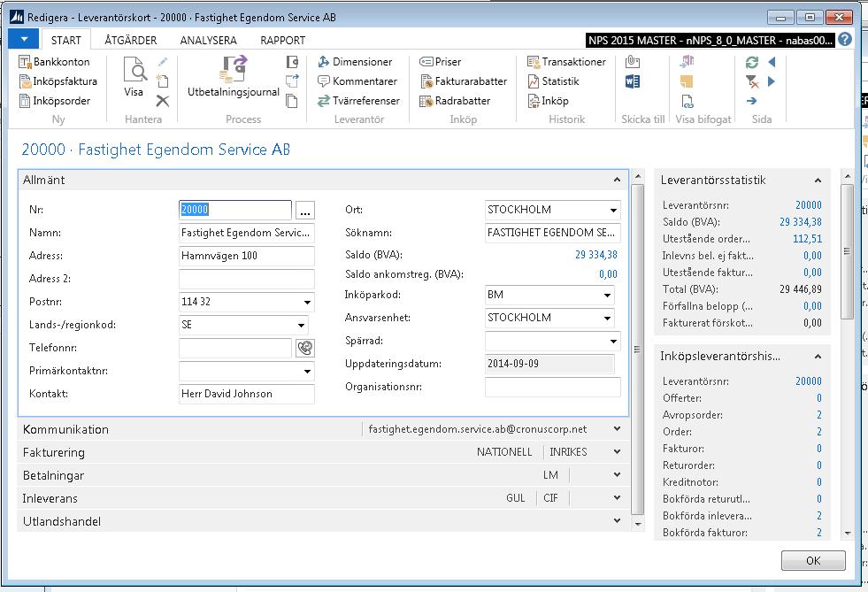Image resolution: width=868 pixels, height=592 pixels.
Task: Open Inköp history in Historik group
Action: (548, 101)
